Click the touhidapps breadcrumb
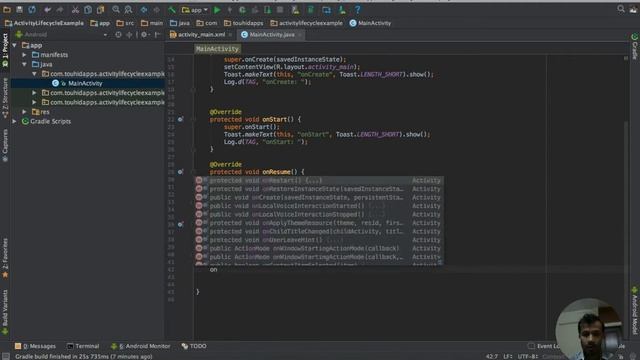 click(244, 23)
